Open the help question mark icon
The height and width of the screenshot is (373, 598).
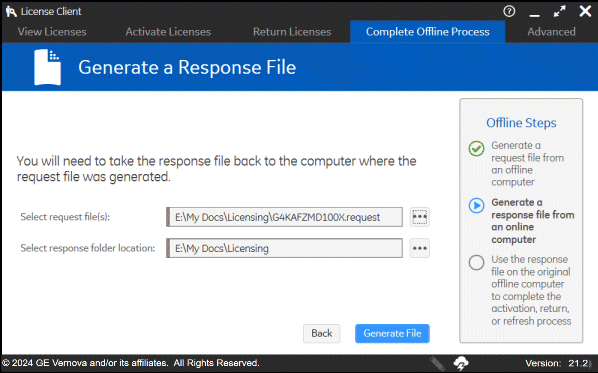509,11
